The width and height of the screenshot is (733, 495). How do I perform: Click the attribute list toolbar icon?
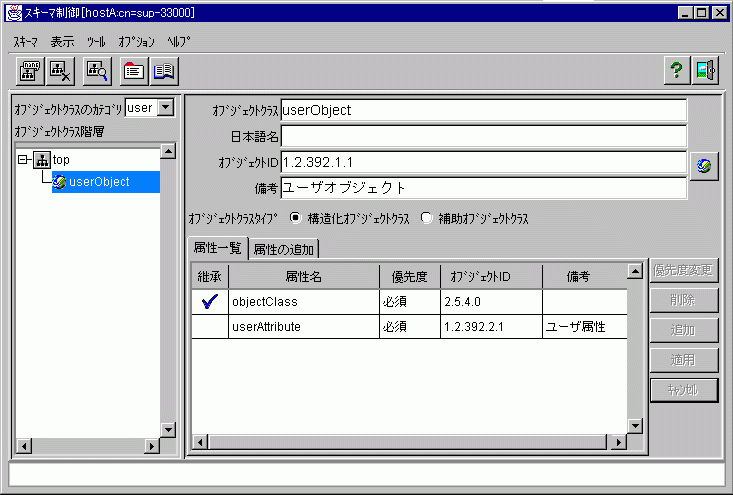point(134,72)
